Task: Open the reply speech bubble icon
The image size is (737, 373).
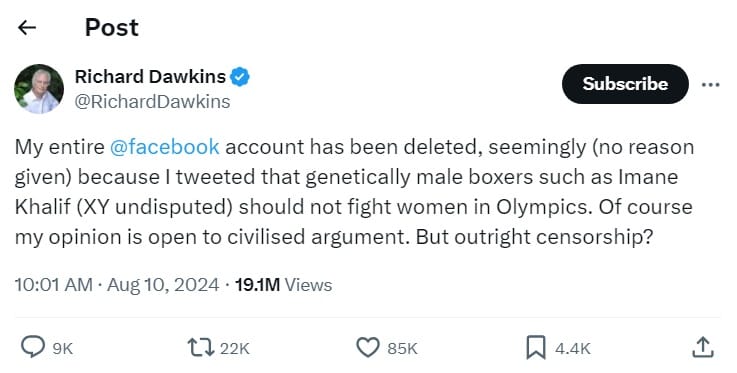Action: 33,348
